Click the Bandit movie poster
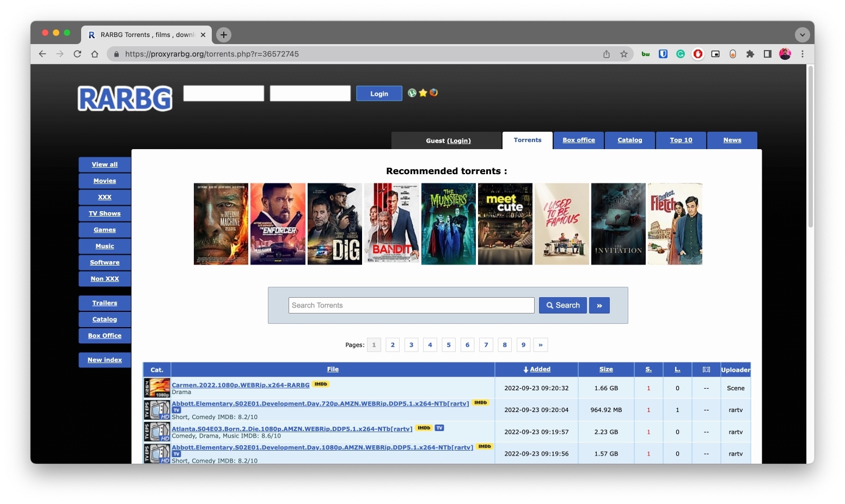This screenshot has width=845, height=504. pos(391,224)
